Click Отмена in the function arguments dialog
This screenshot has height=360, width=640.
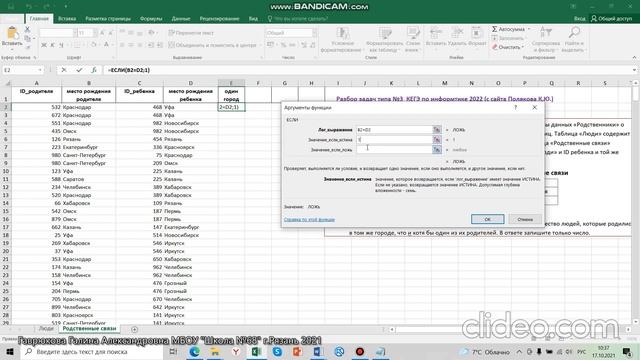[x=525, y=219]
